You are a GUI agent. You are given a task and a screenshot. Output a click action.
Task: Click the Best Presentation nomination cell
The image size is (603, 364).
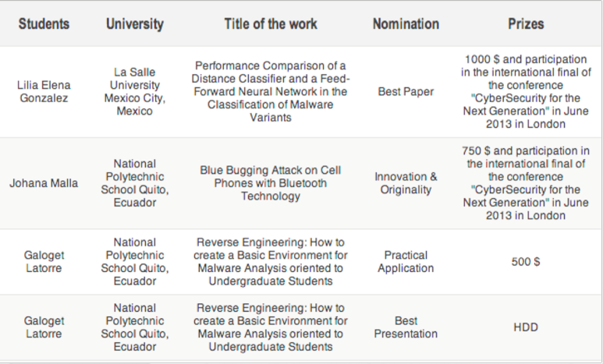pyautogui.click(x=406, y=327)
